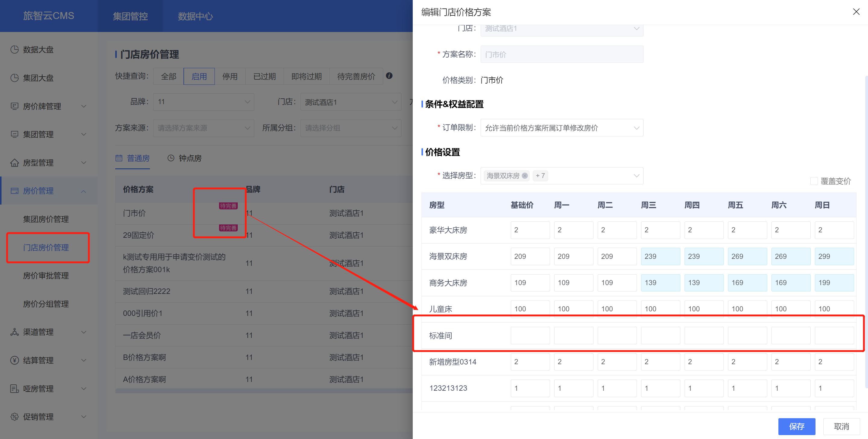Expand the 结算管理 menu chevron
The width and height of the screenshot is (868, 439).
click(x=84, y=360)
